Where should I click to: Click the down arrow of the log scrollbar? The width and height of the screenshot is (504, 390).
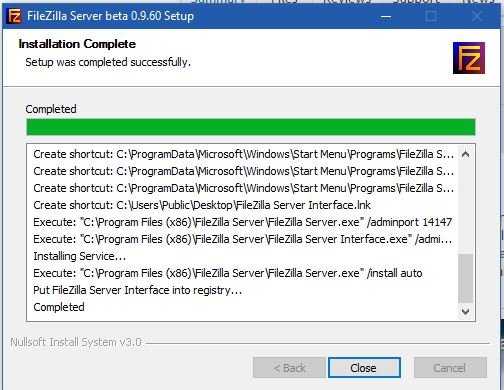466,312
